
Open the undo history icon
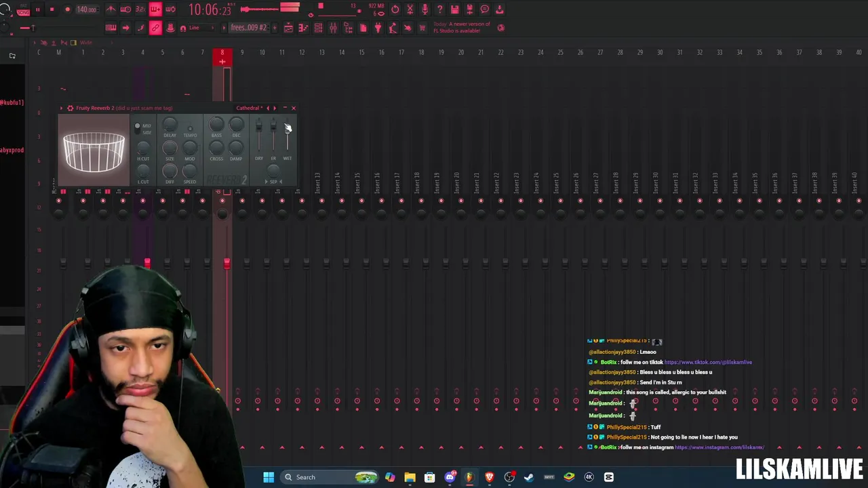[395, 9]
